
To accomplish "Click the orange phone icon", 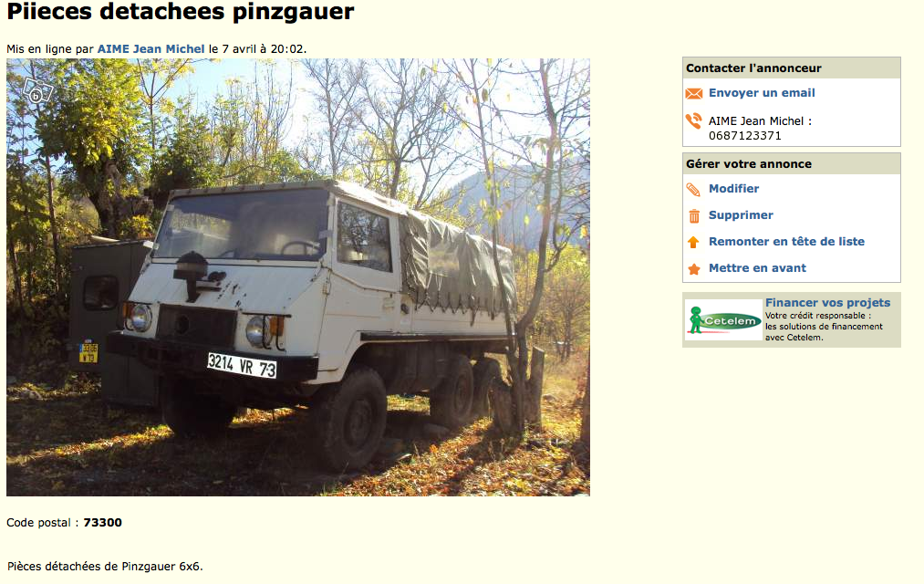I will click(x=693, y=120).
